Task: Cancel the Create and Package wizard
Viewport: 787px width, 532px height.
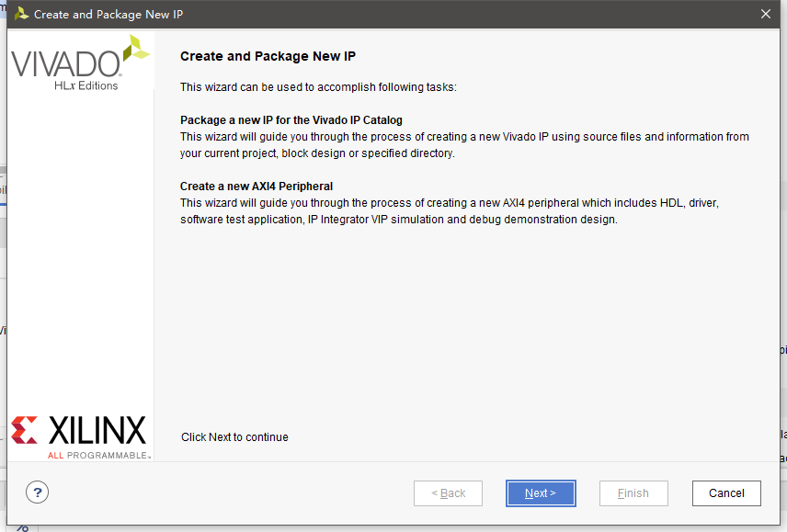Action: tap(726, 493)
